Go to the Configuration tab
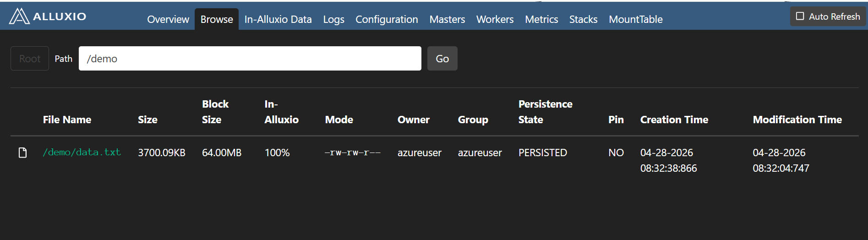 coord(387,19)
